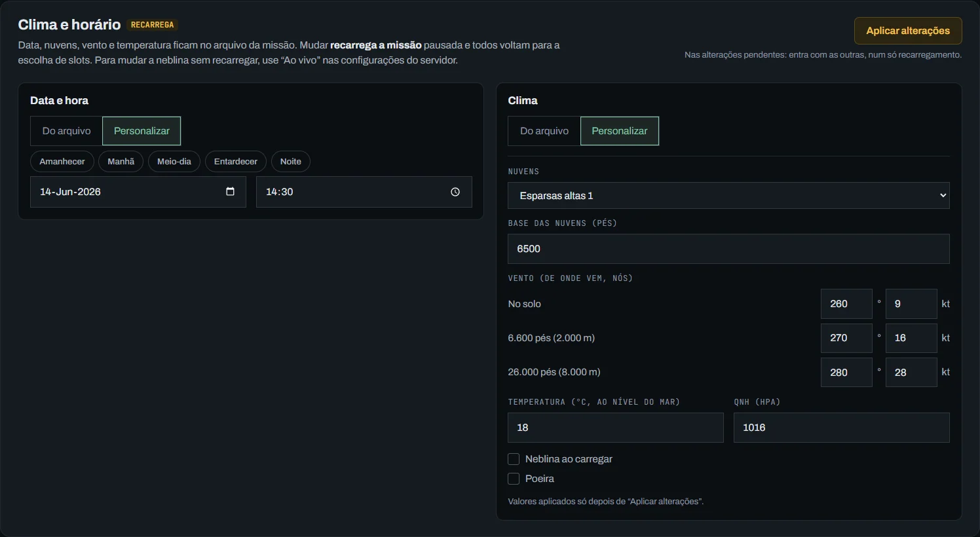Open the calendar picker icon in date field
This screenshot has height=537, width=980.
point(230,192)
